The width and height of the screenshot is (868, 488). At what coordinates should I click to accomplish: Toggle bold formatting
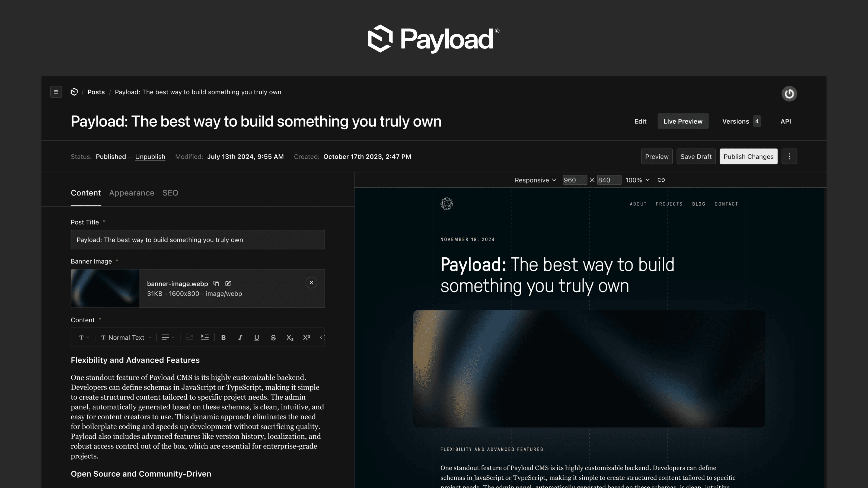point(223,338)
